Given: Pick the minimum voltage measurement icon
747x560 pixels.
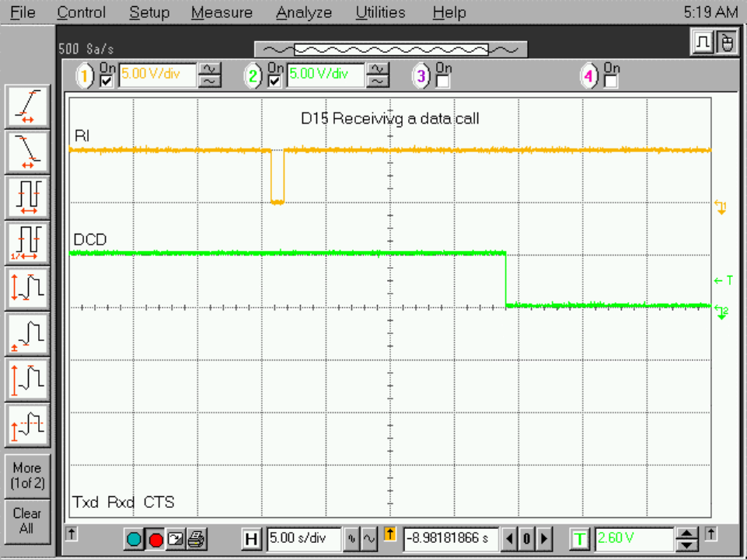Looking at the screenshot, I should [28, 334].
